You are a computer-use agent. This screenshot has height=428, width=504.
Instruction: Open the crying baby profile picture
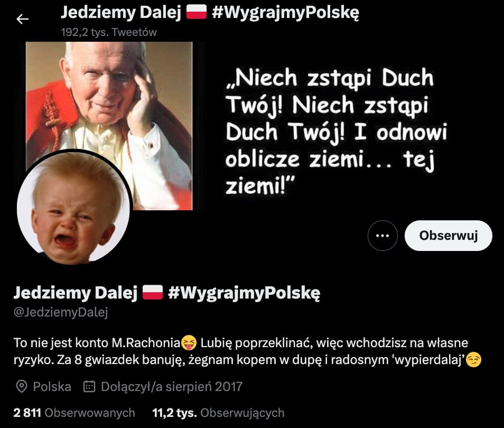73,208
